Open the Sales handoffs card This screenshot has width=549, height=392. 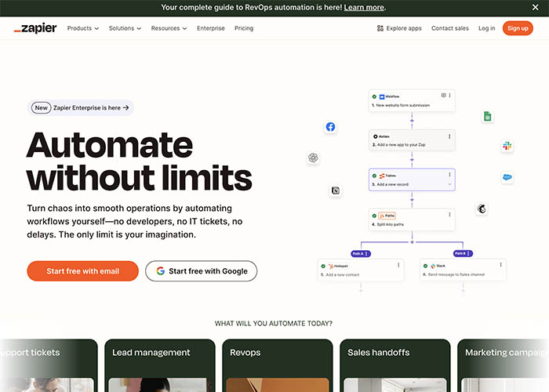[395, 365]
